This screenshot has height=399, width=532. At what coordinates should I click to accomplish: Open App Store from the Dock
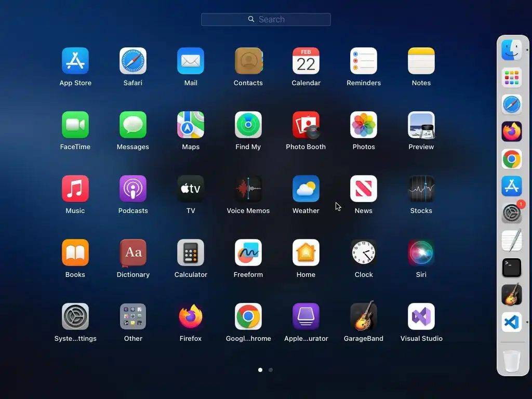click(512, 186)
